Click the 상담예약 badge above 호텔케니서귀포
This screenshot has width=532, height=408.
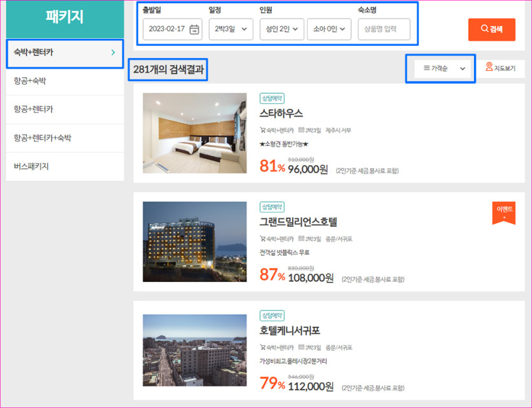272,316
